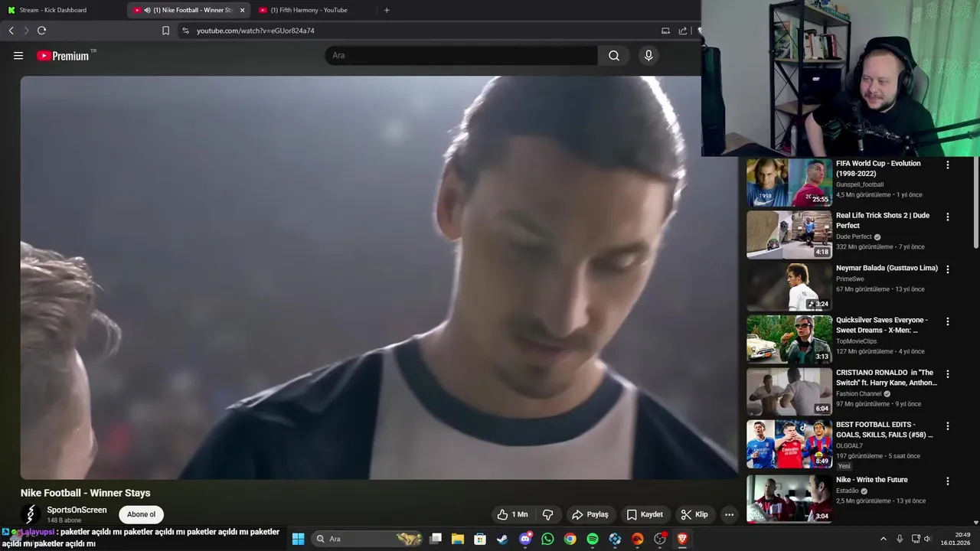This screenshot has height=551, width=980.
Task: Open BEST FOOTBALL EDITS video title
Action: point(885,429)
